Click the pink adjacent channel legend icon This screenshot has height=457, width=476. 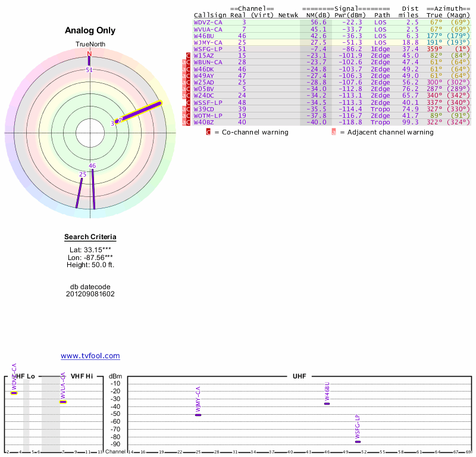(x=333, y=132)
